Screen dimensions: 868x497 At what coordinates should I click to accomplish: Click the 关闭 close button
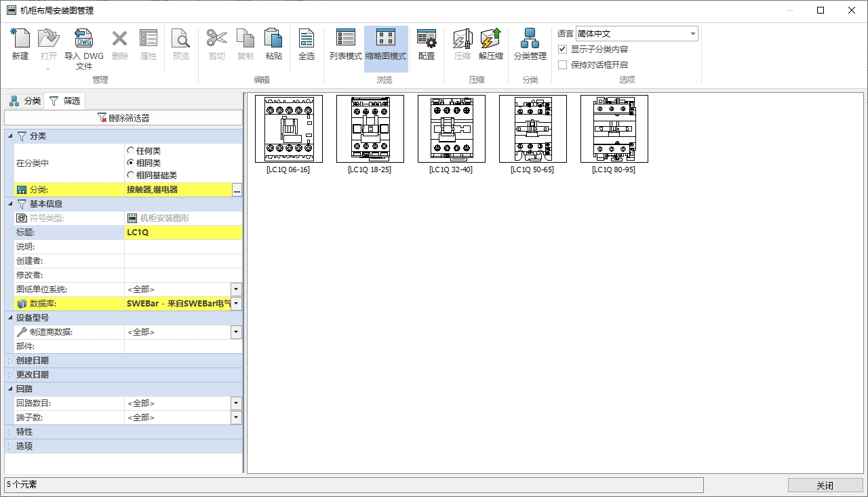point(825,485)
